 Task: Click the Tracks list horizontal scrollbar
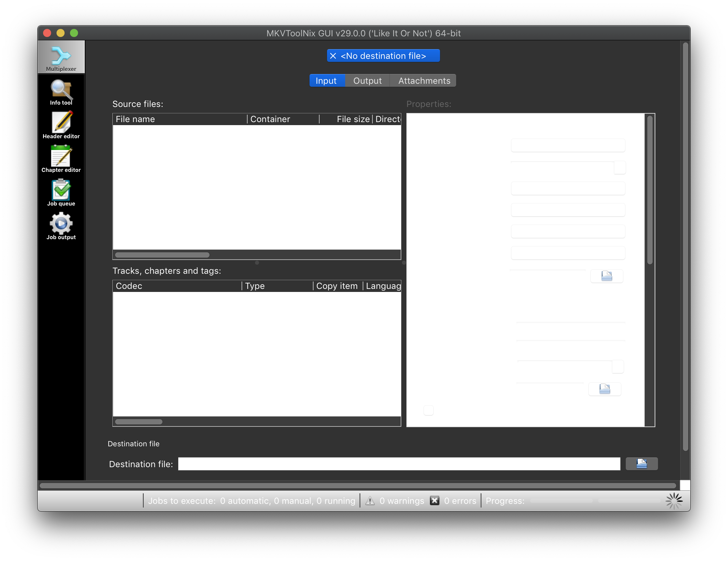click(x=139, y=422)
